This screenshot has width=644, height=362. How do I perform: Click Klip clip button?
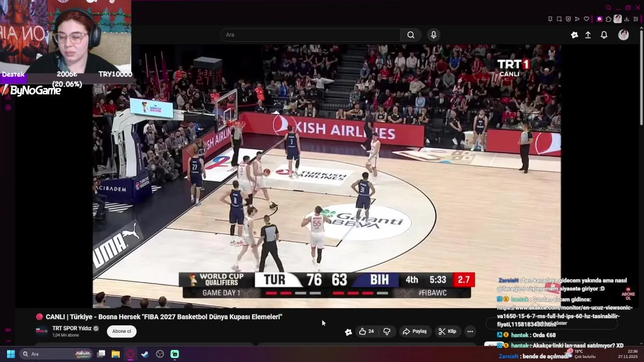[447, 331]
